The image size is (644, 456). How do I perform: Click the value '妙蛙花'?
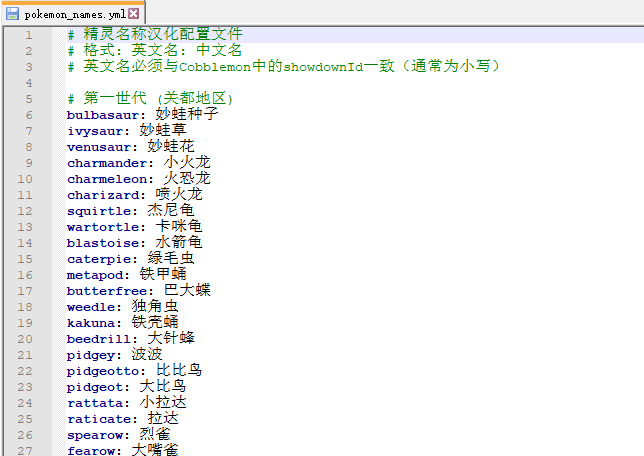[x=171, y=146]
